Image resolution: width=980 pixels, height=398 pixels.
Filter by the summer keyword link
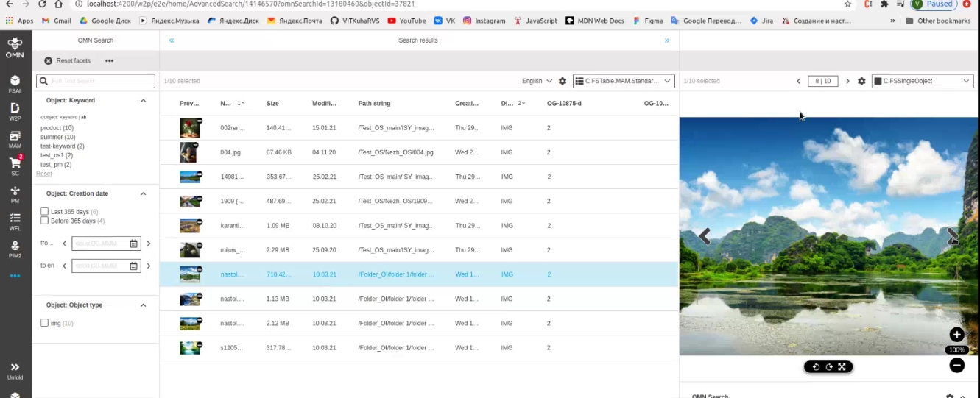[x=57, y=137]
